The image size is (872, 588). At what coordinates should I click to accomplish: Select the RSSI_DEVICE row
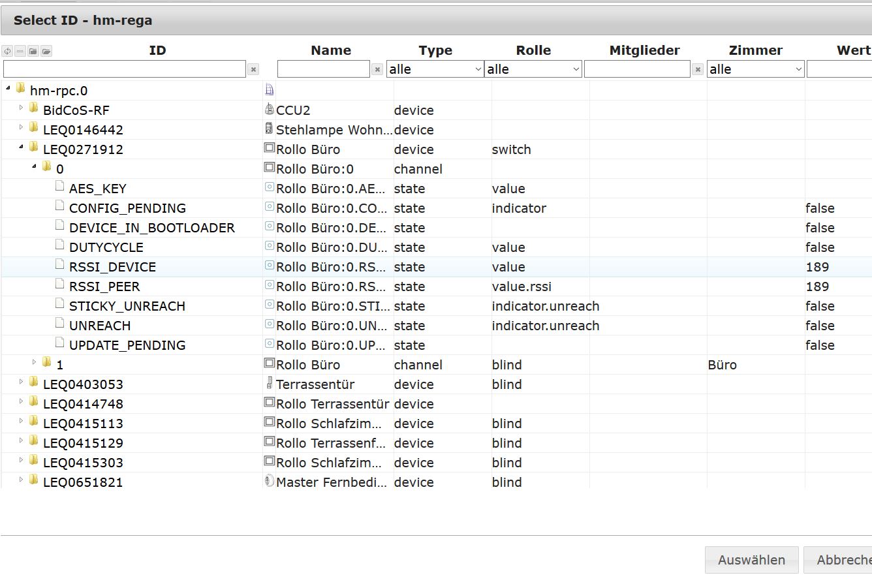pyautogui.click(x=436, y=267)
